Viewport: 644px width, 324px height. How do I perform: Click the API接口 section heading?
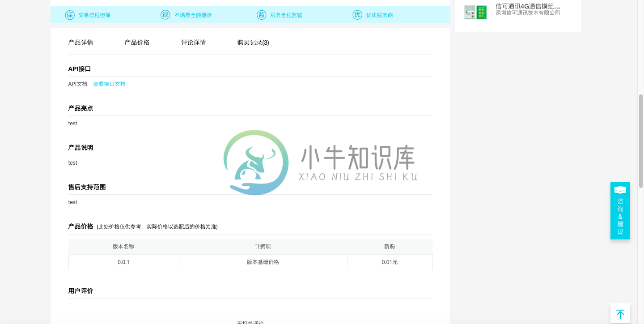click(80, 69)
